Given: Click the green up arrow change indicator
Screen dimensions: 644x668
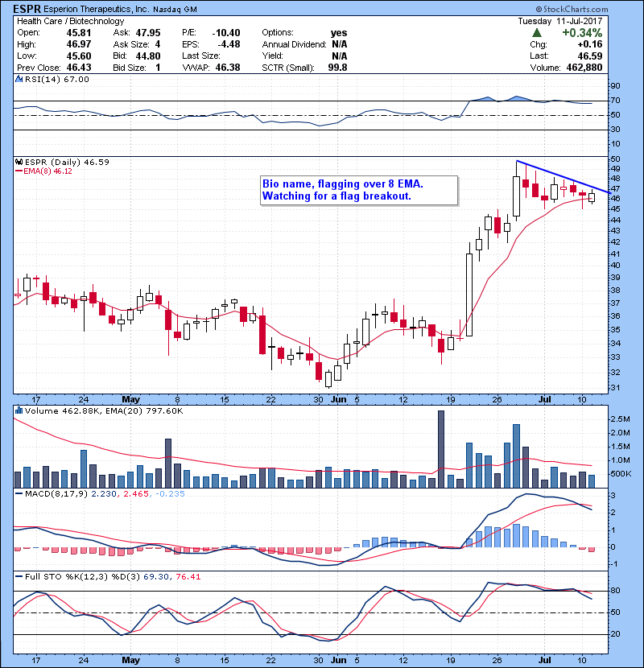Looking at the screenshot, I should click(536, 33).
